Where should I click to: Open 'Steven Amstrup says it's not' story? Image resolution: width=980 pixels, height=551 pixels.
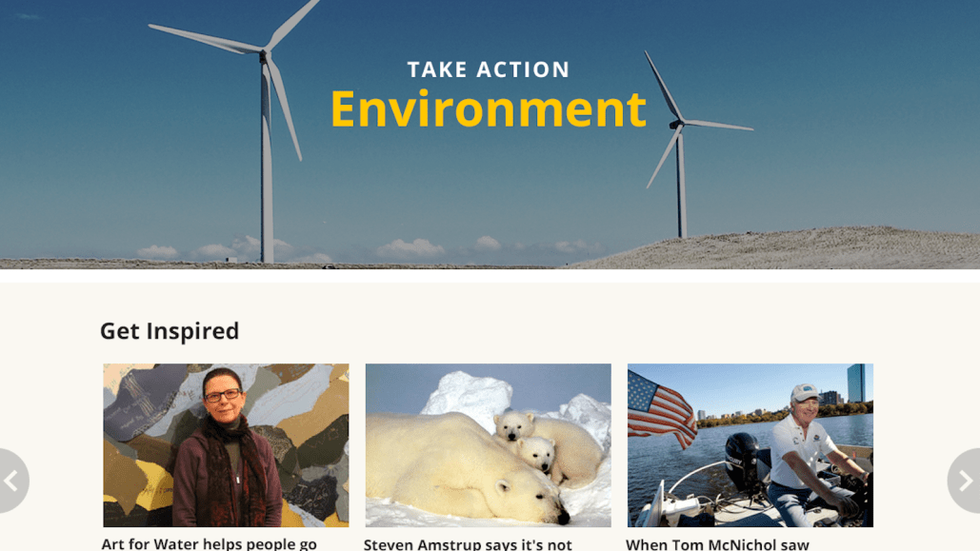468,544
